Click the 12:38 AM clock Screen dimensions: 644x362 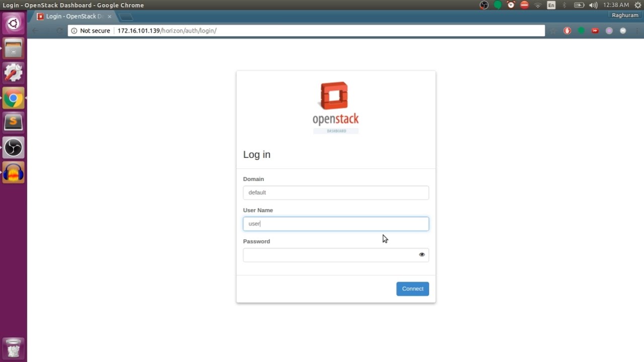616,5
